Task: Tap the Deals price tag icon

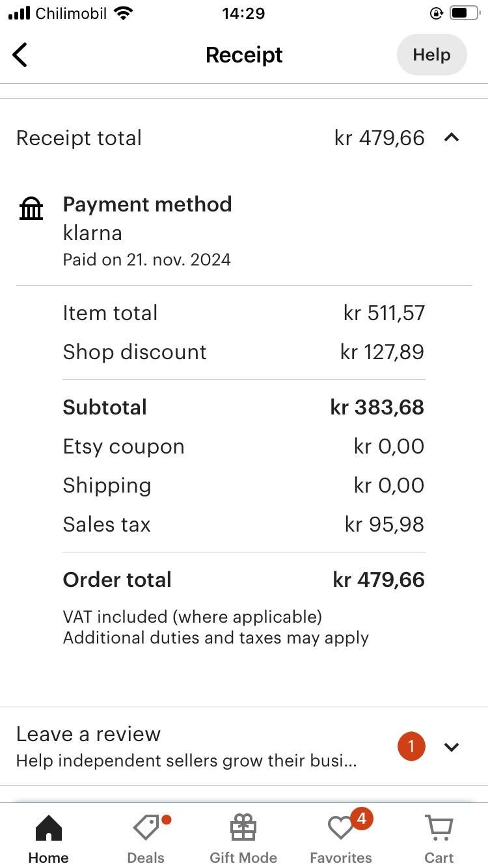Action: click(x=146, y=828)
